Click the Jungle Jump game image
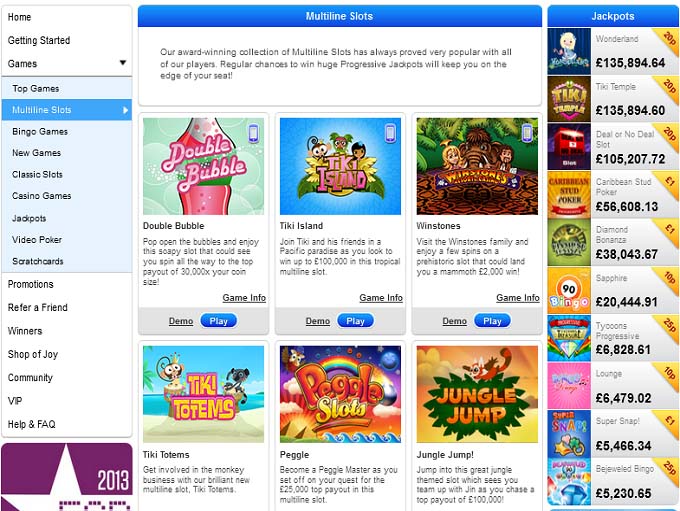Image resolution: width=680 pixels, height=511 pixels. [x=477, y=394]
